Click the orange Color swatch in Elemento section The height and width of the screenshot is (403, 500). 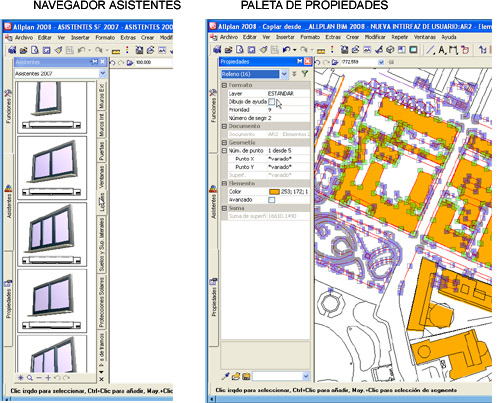coord(274,192)
